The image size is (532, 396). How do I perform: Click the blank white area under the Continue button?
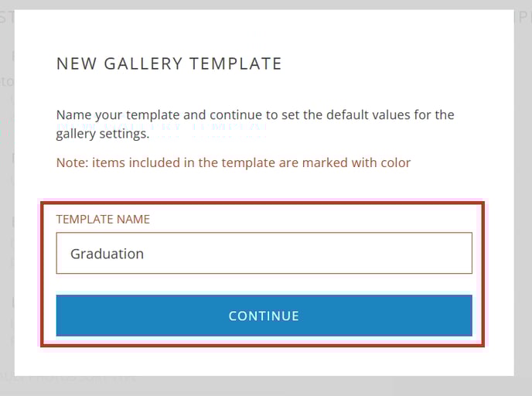(x=264, y=361)
